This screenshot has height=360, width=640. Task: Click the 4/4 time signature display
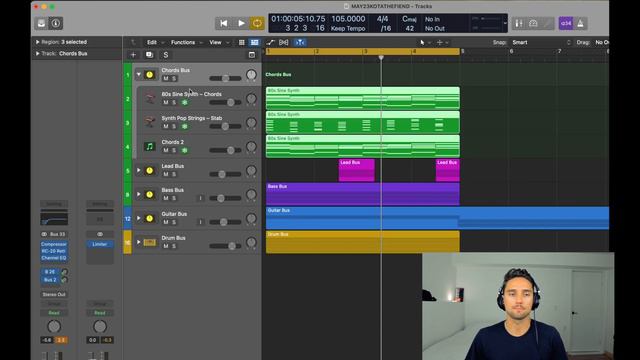coord(382,19)
